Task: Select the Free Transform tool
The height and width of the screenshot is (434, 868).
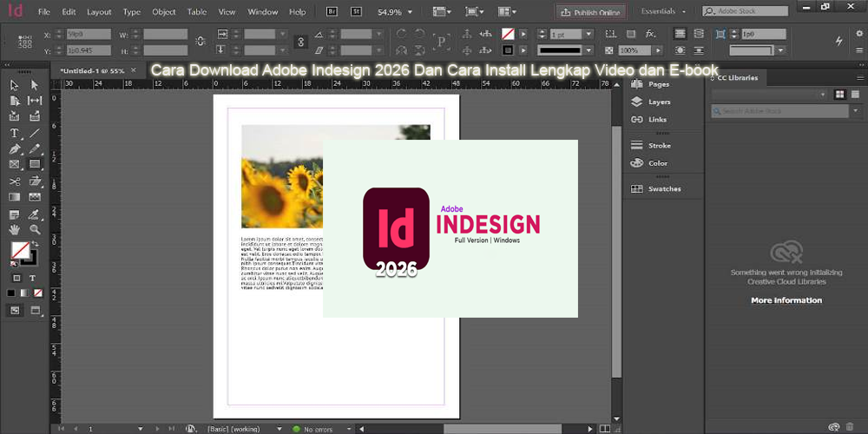Action: coord(35,181)
